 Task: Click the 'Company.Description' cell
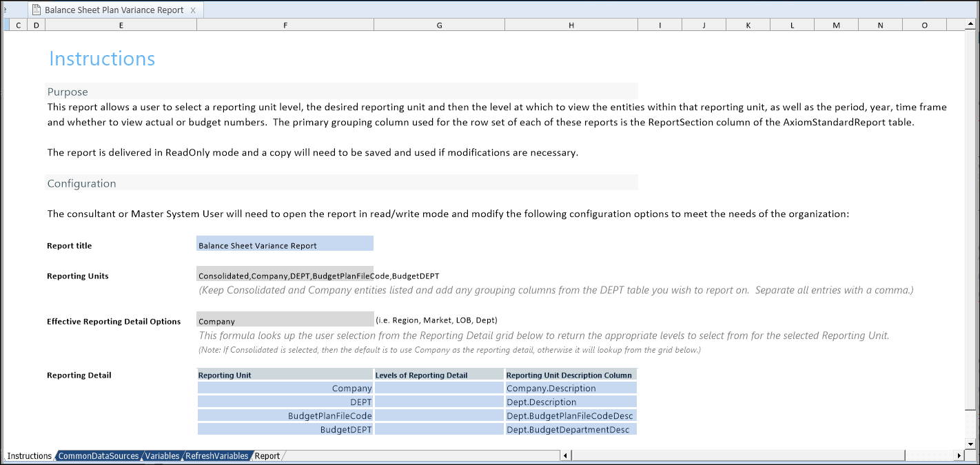(571, 389)
